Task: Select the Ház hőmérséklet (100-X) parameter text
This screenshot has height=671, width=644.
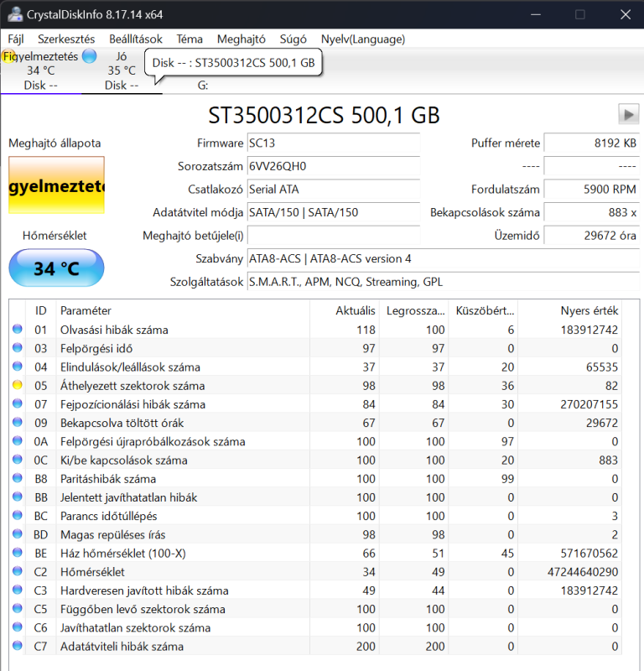Action: pos(122,554)
